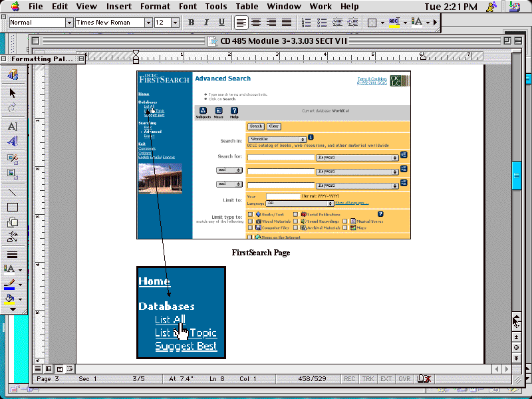
Task: Toggle Bold formatting
Action: pyautogui.click(x=191, y=23)
